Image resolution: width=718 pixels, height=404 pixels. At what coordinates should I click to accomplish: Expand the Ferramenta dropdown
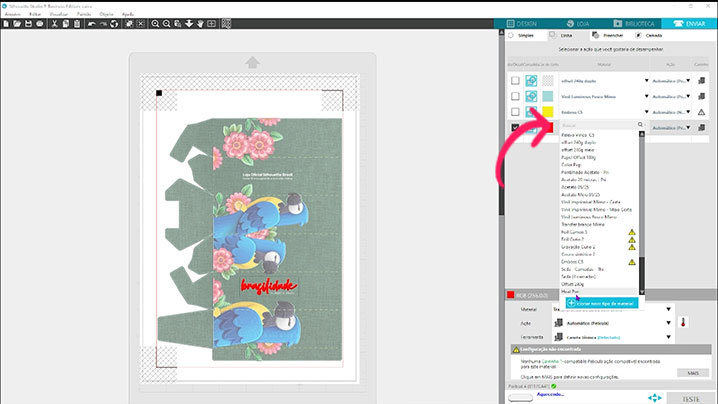coord(669,337)
